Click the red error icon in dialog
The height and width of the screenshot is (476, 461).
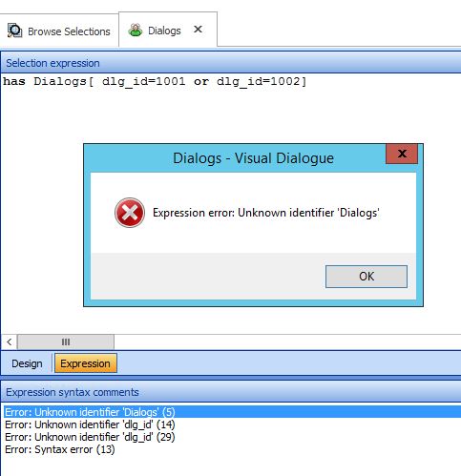[130, 213]
